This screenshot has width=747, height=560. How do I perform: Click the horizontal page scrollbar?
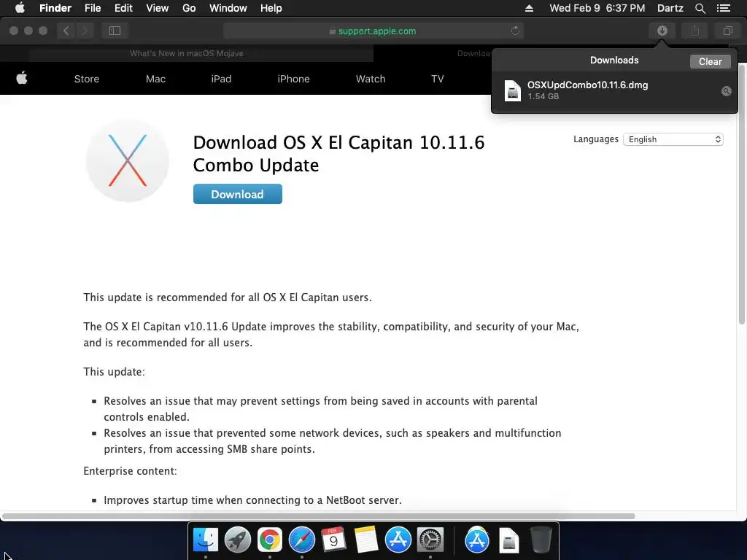tap(319, 516)
